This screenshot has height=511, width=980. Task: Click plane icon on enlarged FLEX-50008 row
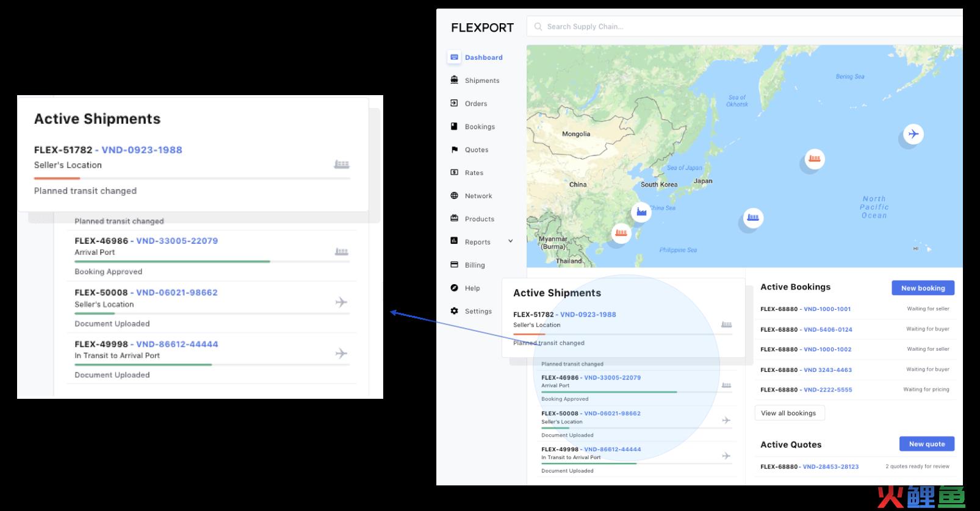pyautogui.click(x=342, y=302)
